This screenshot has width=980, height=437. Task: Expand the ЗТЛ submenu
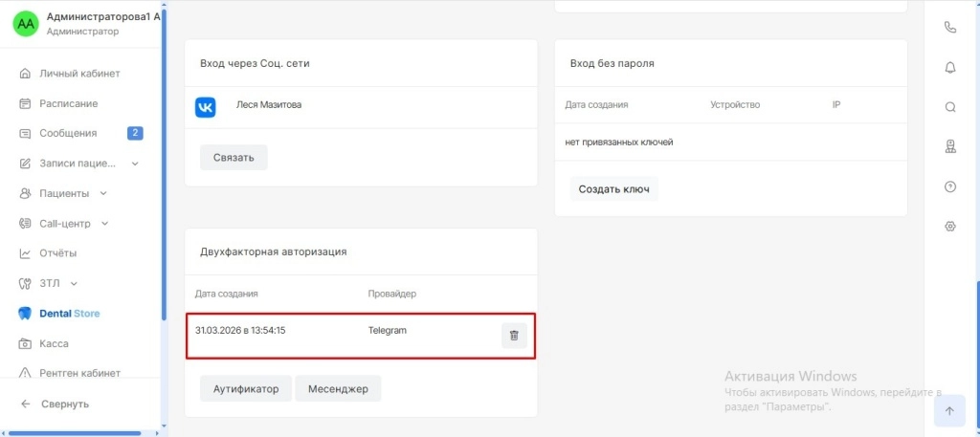click(x=74, y=284)
